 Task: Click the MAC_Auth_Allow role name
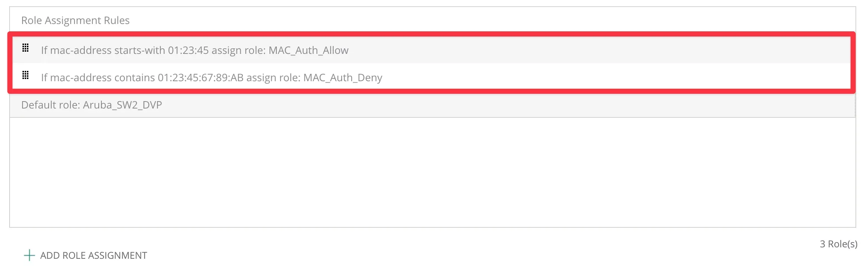click(308, 50)
